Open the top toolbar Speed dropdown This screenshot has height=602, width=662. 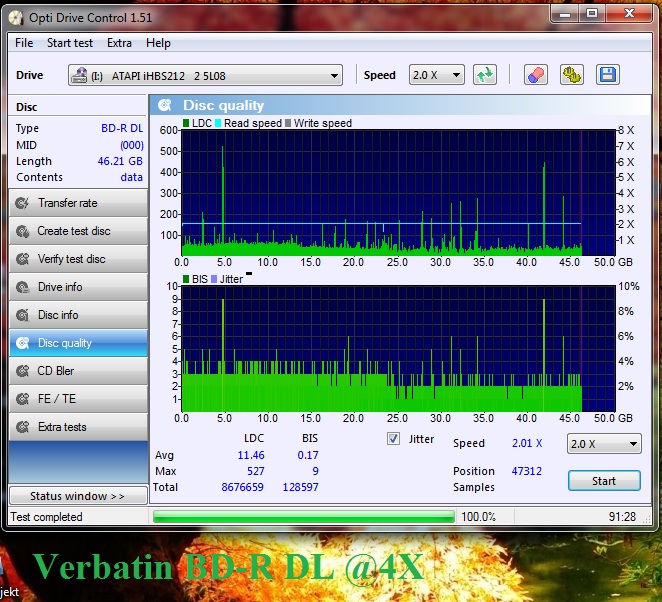pos(437,75)
